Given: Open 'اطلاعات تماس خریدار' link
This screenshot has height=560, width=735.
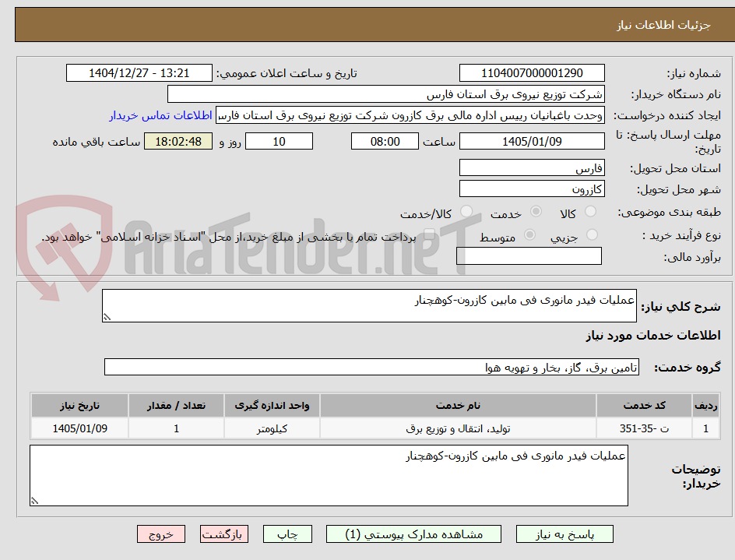Looking at the screenshot, I should [x=160, y=115].
